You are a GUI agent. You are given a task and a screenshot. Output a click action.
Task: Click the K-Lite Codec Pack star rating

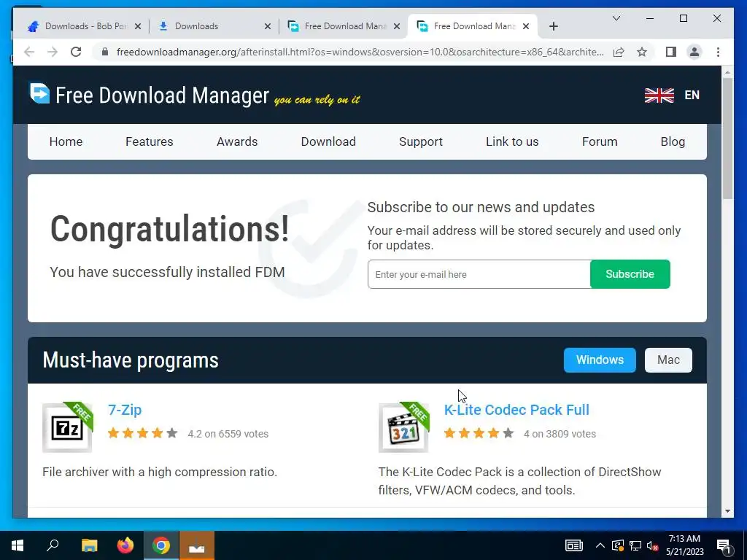479,433
